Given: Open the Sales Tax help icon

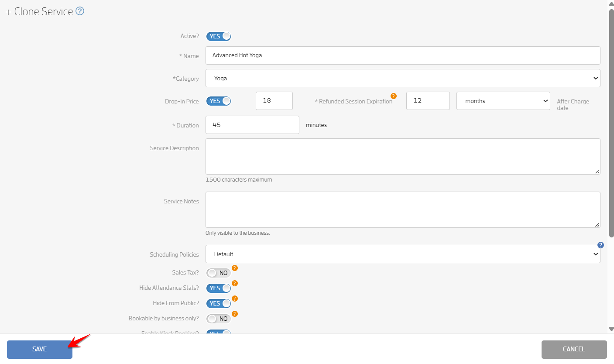Looking at the screenshot, I should (234, 268).
